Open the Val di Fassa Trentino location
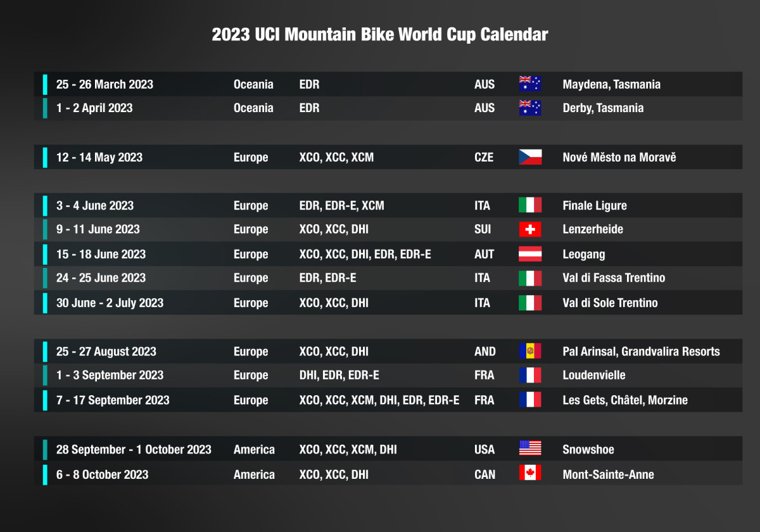This screenshot has height=532, width=760. [614, 278]
